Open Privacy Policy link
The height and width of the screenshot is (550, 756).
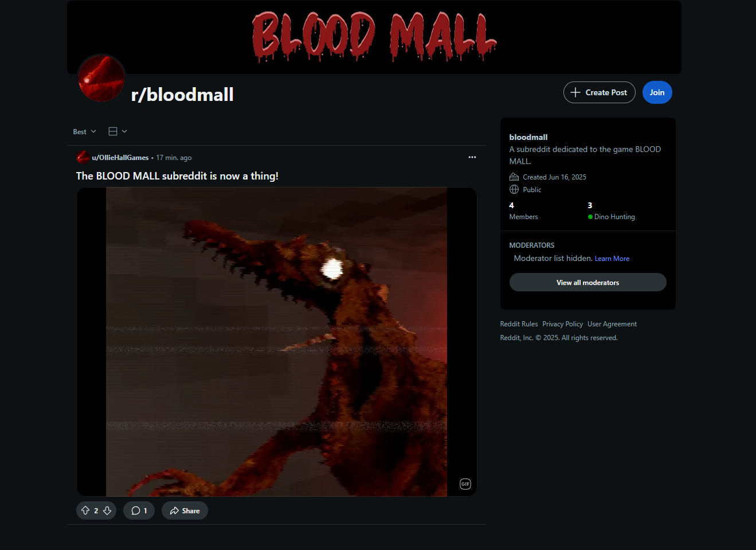click(562, 324)
